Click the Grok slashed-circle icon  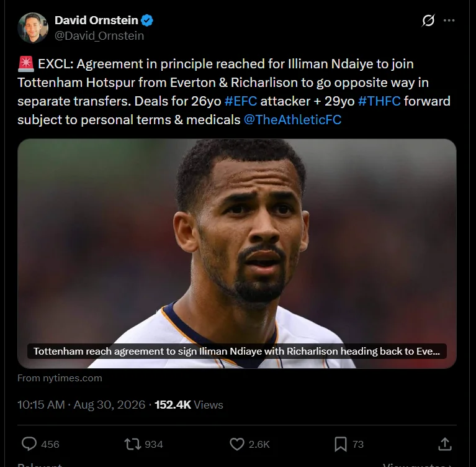(428, 20)
